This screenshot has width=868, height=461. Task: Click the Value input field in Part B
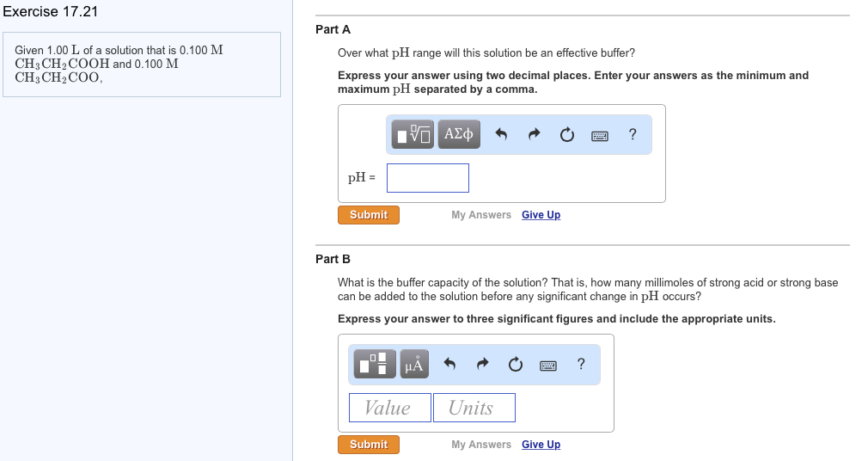(389, 408)
